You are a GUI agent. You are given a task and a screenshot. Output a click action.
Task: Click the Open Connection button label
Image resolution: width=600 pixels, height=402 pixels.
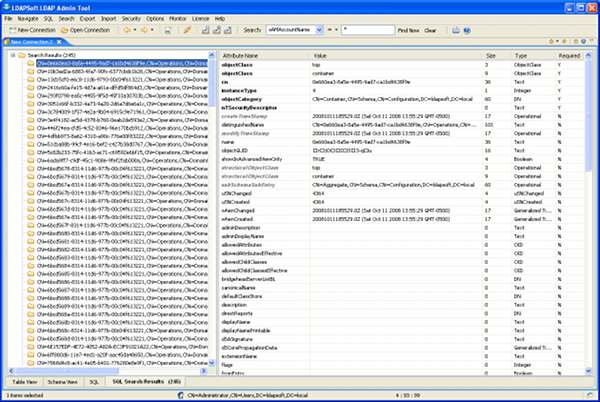(x=90, y=30)
